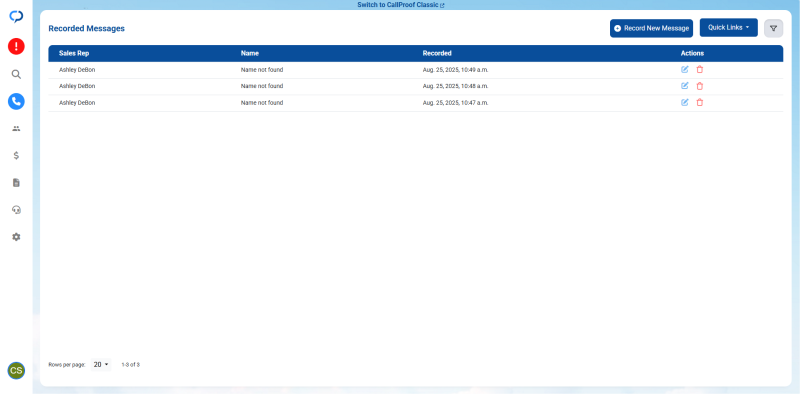800x394 pixels.
Task: Click the Recorded Messages page title
Action: coord(87,29)
